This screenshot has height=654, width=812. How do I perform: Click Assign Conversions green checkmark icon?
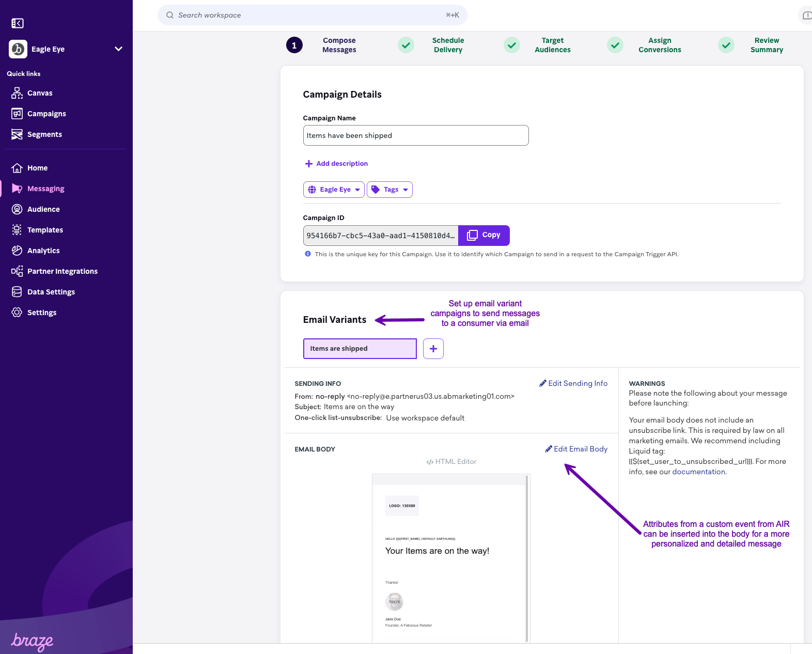(615, 45)
